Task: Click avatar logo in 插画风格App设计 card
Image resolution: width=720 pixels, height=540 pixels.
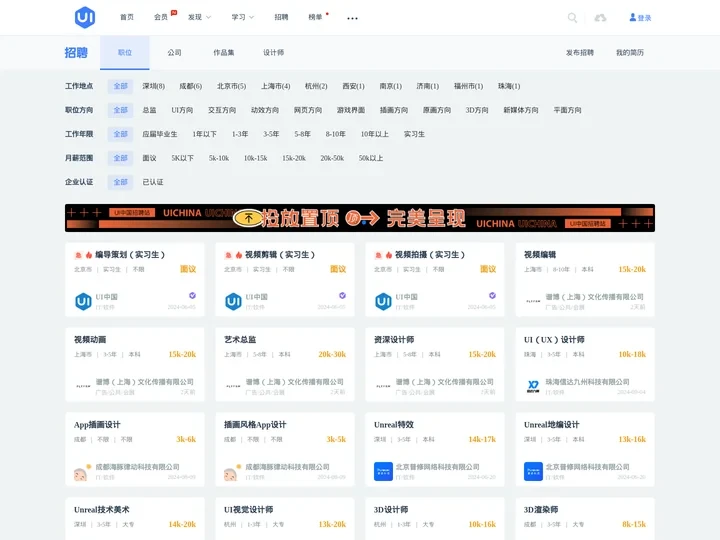Action: click(231, 472)
